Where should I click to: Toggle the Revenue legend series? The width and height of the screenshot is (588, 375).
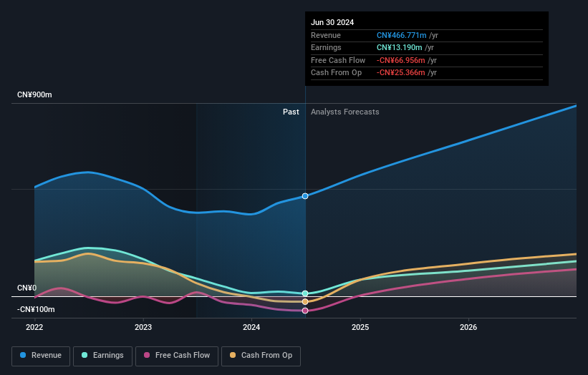coord(41,356)
